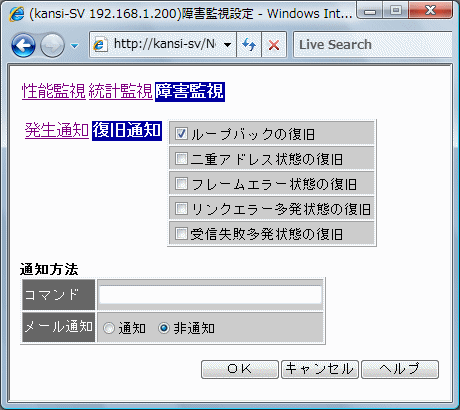Click the greyed Forward arrow button

pyautogui.click(x=52, y=45)
